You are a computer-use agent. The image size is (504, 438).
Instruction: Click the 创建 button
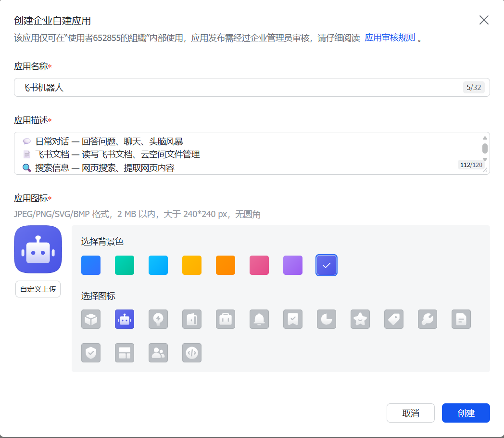(x=466, y=413)
